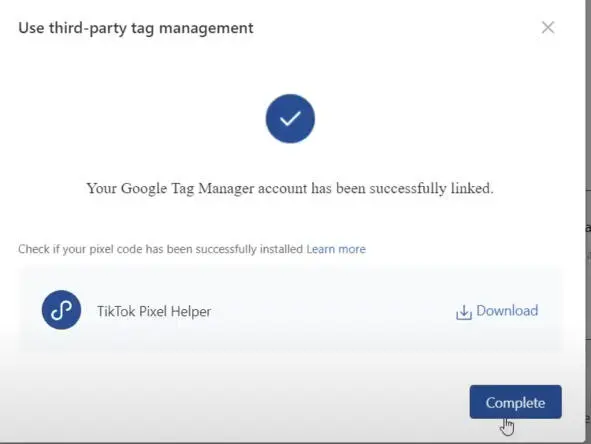Select the TikTok Pixel Helper label text

[154, 311]
